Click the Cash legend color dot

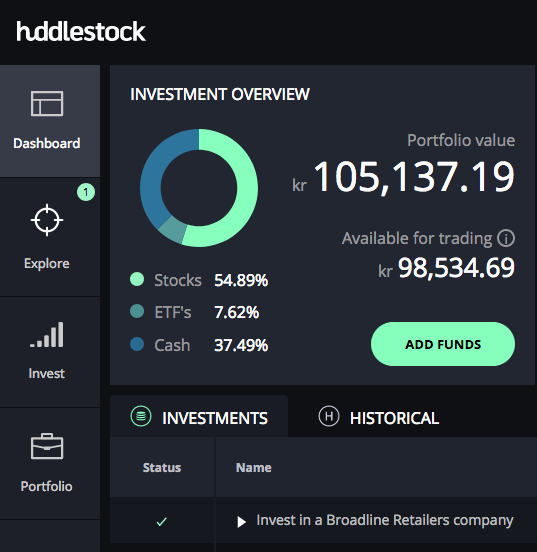tap(137, 344)
